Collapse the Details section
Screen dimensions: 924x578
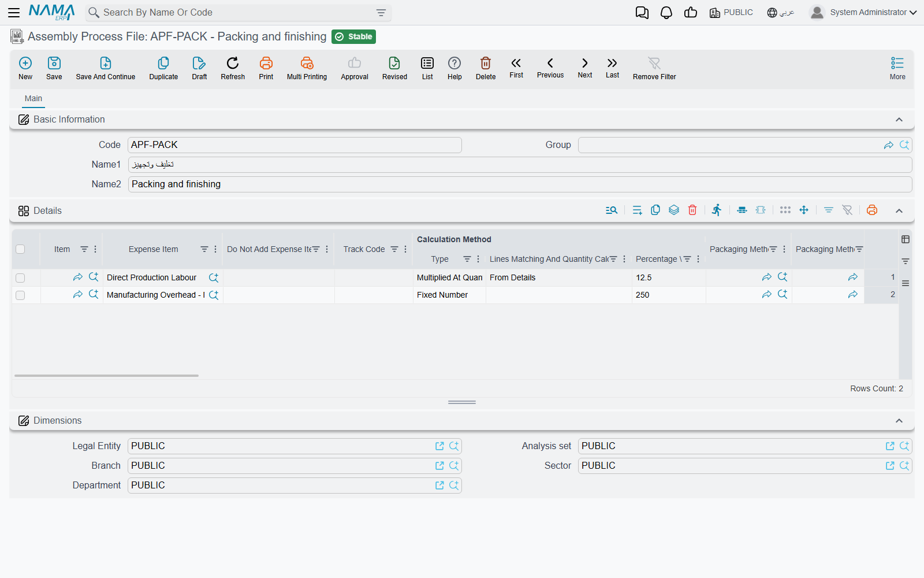click(x=899, y=211)
